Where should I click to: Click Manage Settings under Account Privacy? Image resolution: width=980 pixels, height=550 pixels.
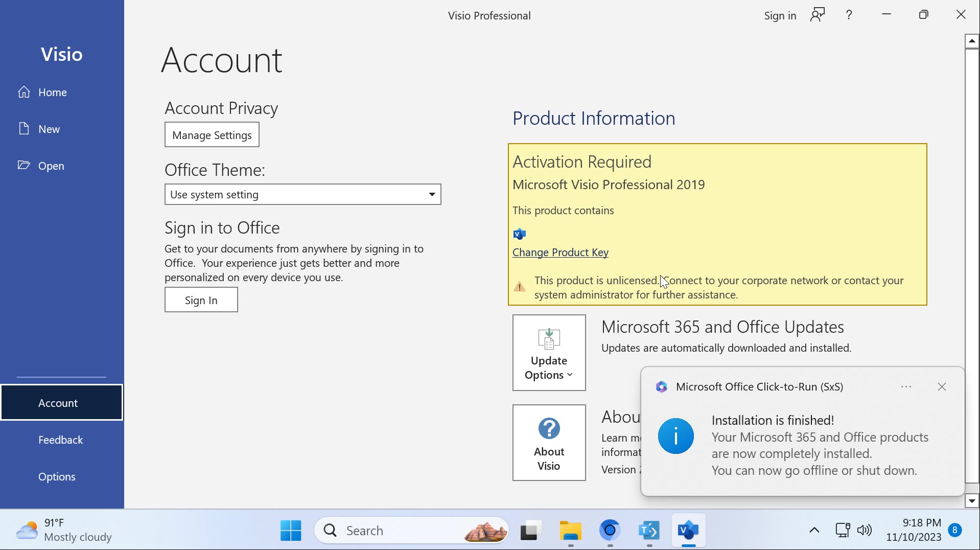(x=211, y=134)
